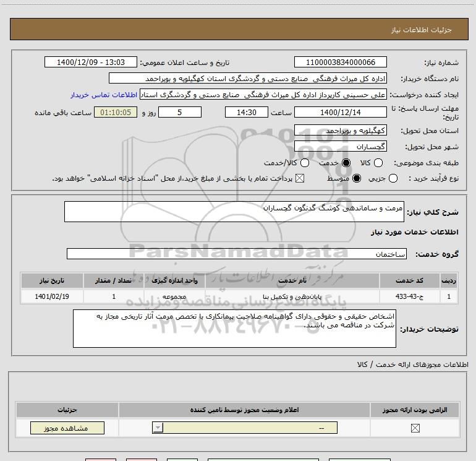Choose the متوسط purchase type radio
The height and width of the screenshot is (461, 476).
[x=357, y=178]
